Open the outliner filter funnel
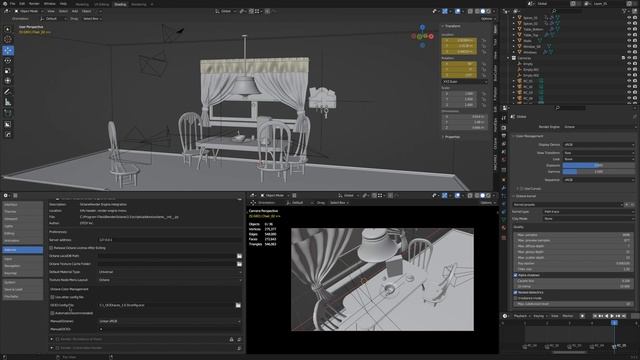This screenshot has height=360, width=640. 625,11
